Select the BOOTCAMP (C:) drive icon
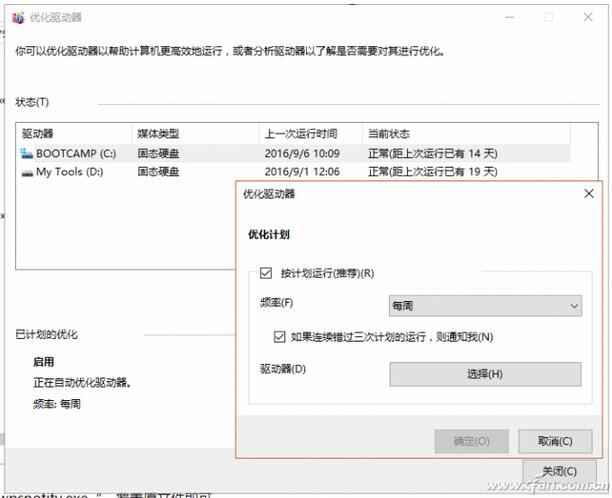Viewport: 612px width, 498px height. tap(27, 153)
